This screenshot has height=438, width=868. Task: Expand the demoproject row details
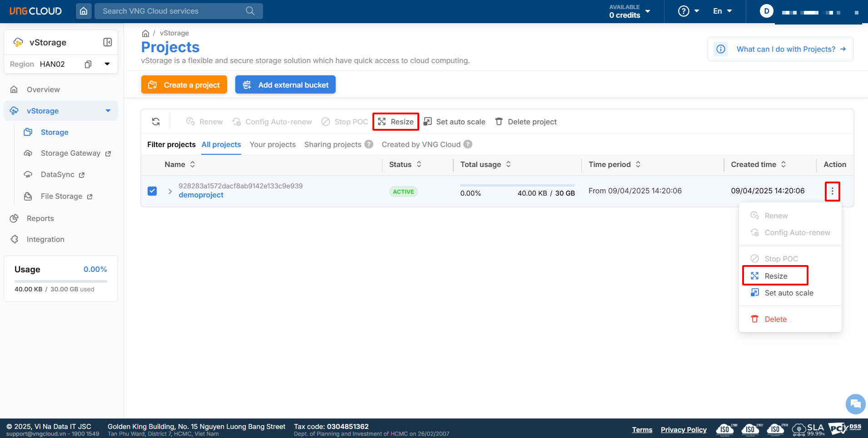click(170, 191)
